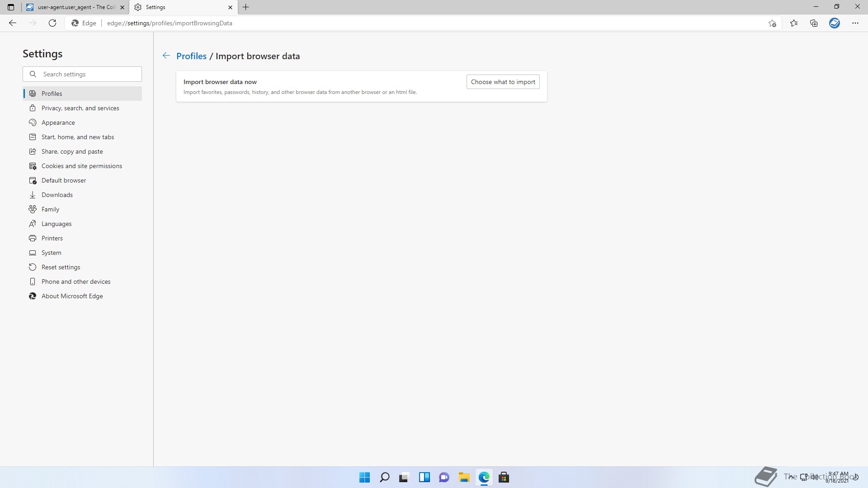Click the Refresh page icon
Image resolution: width=868 pixels, height=488 pixels.
click(52, 23)
